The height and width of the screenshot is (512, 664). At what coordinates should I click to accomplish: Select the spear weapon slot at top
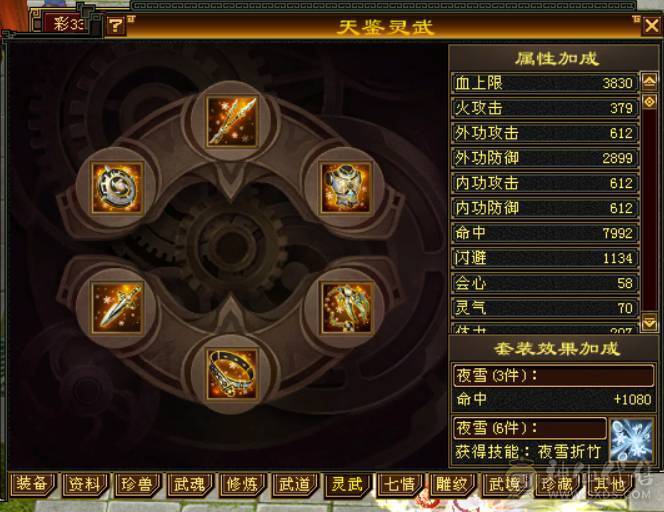pyautogui.click(x=231, y=121)
